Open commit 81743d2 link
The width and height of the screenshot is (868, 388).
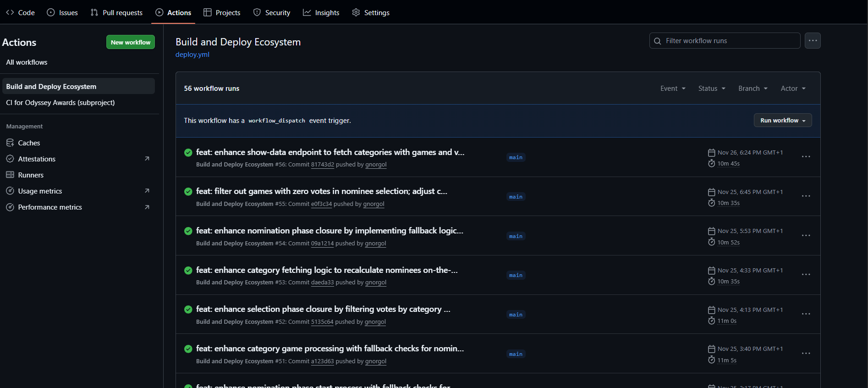[323, 165]
